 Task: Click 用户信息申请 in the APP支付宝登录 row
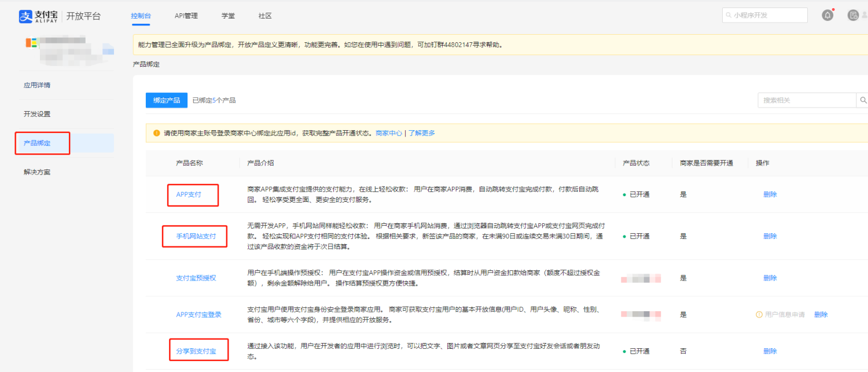781,315
